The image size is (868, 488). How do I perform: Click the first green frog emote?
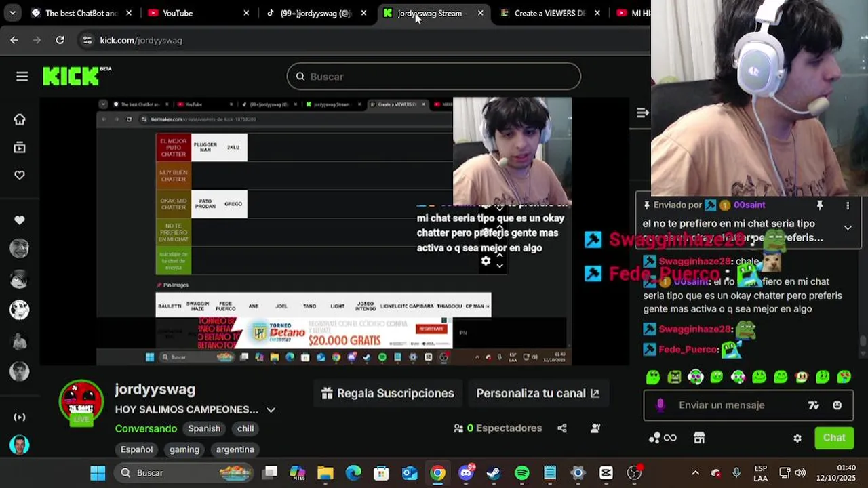653,378
